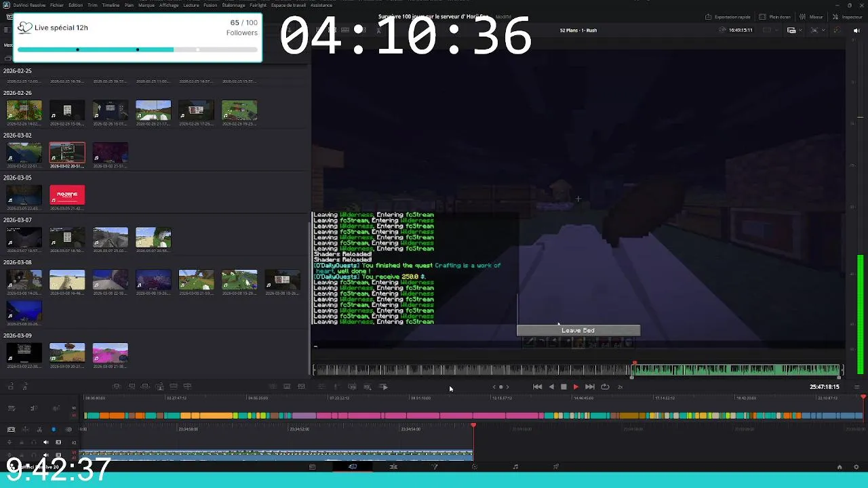This screenshot has height=488, width=868.
Task: Switch to the Fairlight page
Action: coord(515,467)
